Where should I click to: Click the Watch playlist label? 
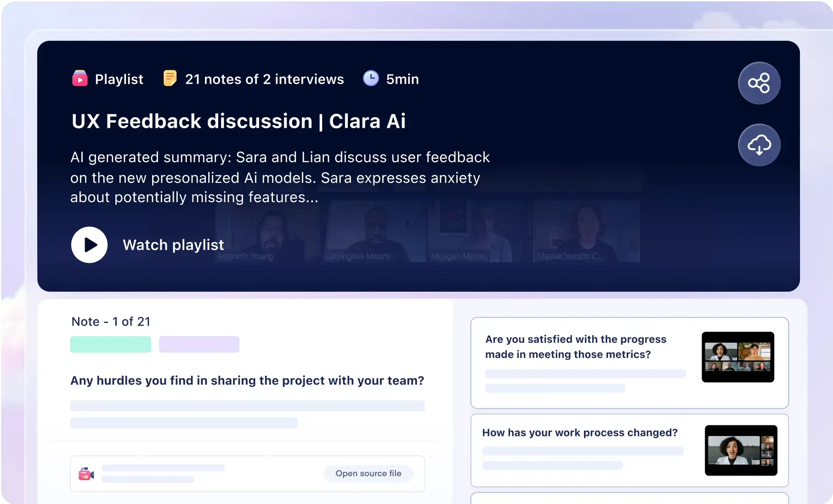pyautogui.click(x=173, y=245)
